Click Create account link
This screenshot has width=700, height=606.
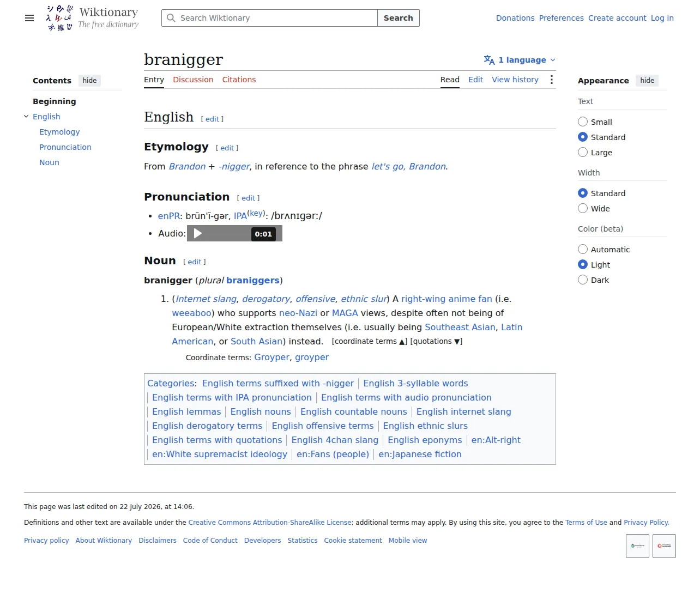617,18
